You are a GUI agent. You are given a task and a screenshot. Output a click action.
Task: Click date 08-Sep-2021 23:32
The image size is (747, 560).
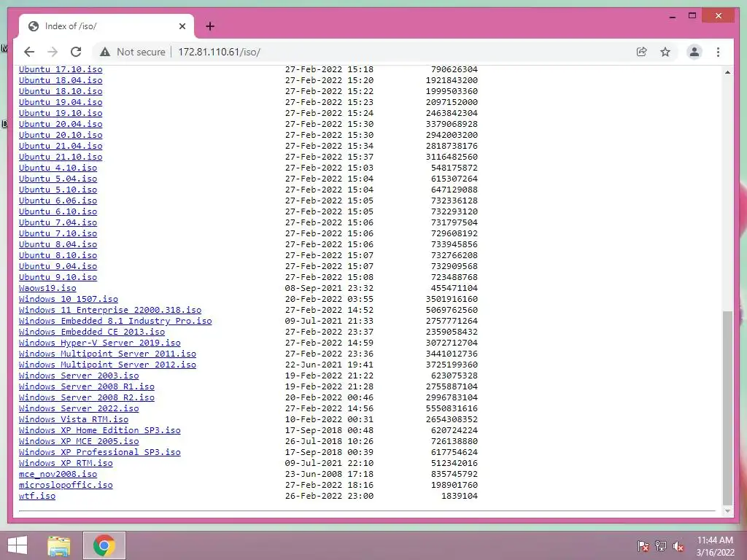tap(329, 288)
